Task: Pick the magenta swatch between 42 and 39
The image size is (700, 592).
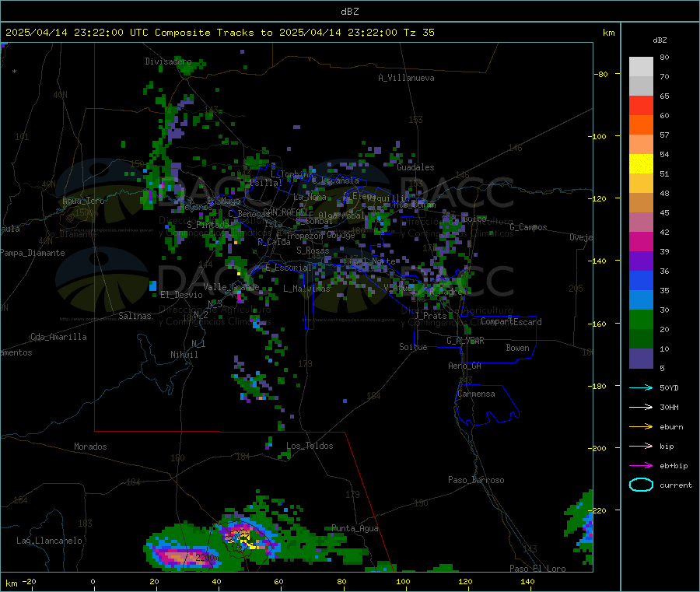Action: pyautogui.click(x=641, y=241)
